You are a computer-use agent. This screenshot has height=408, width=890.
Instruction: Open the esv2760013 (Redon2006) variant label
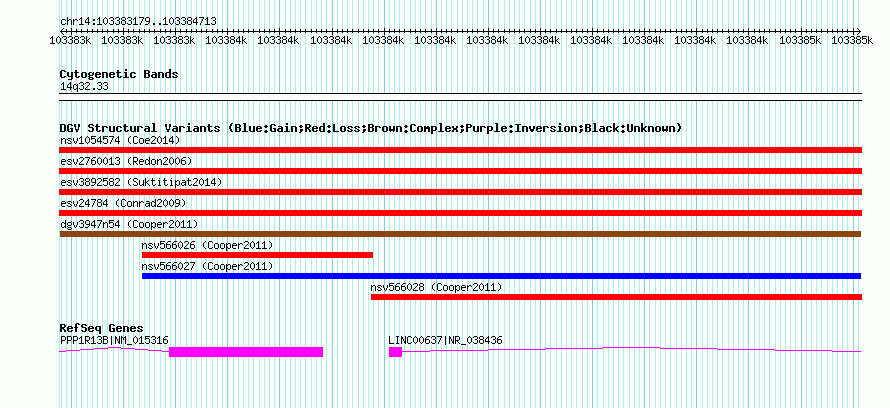click(126, 161)
